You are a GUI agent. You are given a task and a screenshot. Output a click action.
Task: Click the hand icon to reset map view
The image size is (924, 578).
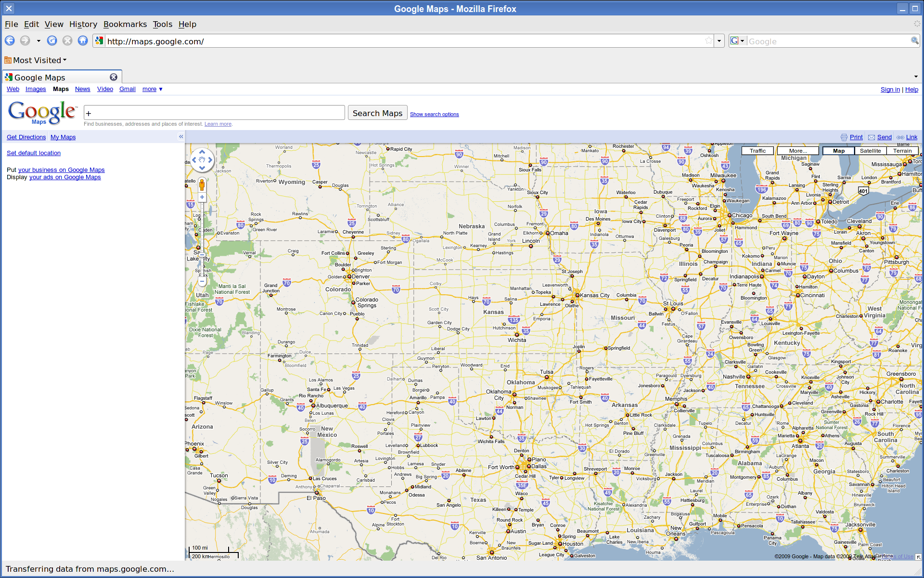[x=202, y=160]
